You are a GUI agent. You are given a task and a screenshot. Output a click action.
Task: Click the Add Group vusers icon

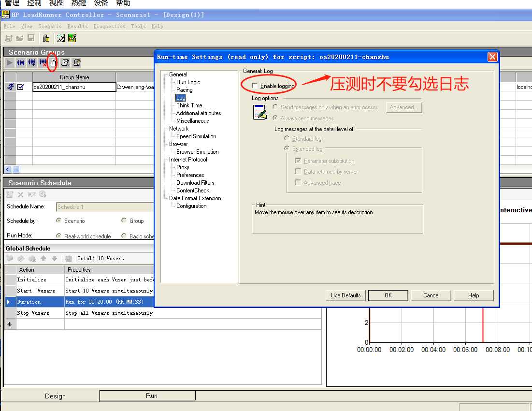[x=32, y=62]
